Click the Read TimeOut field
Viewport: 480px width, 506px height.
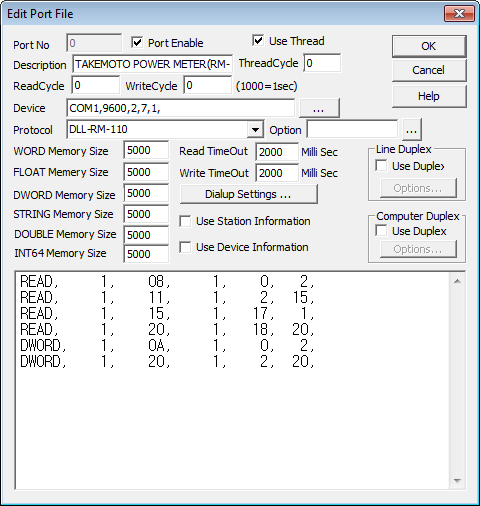pyautogui.click(x=277, y=152)
